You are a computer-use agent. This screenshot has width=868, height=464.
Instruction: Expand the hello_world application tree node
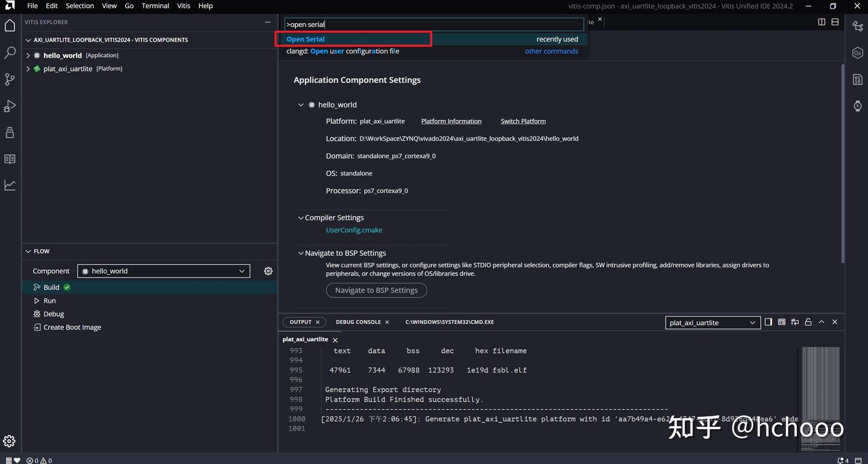point(28,55)
